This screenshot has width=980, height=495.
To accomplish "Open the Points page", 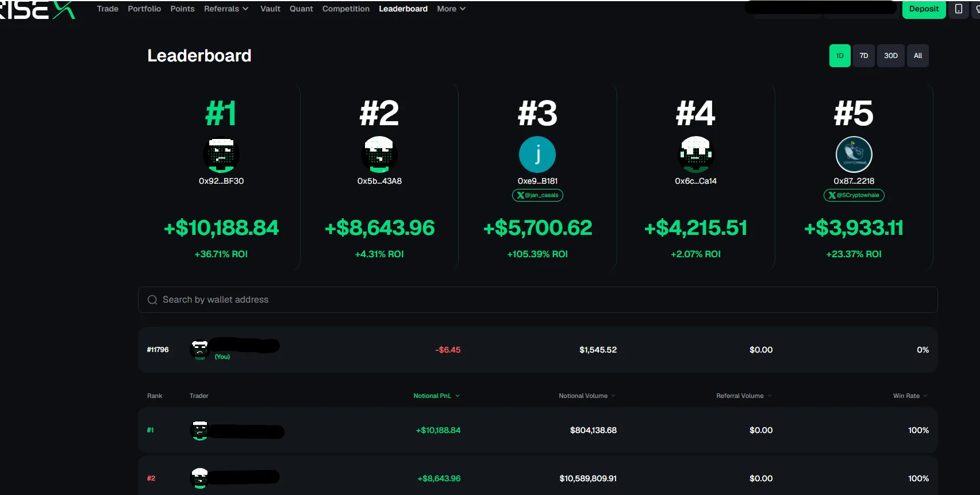I will (182, 9).
